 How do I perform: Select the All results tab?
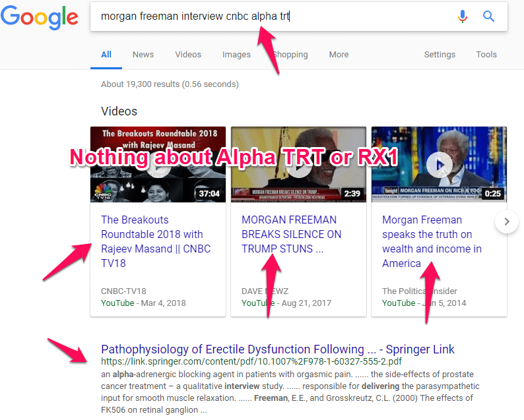click(x=106, y=55)
